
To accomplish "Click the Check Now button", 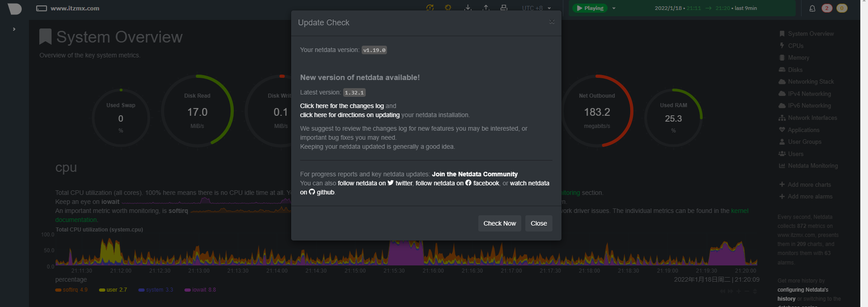I will coord(500,223).
